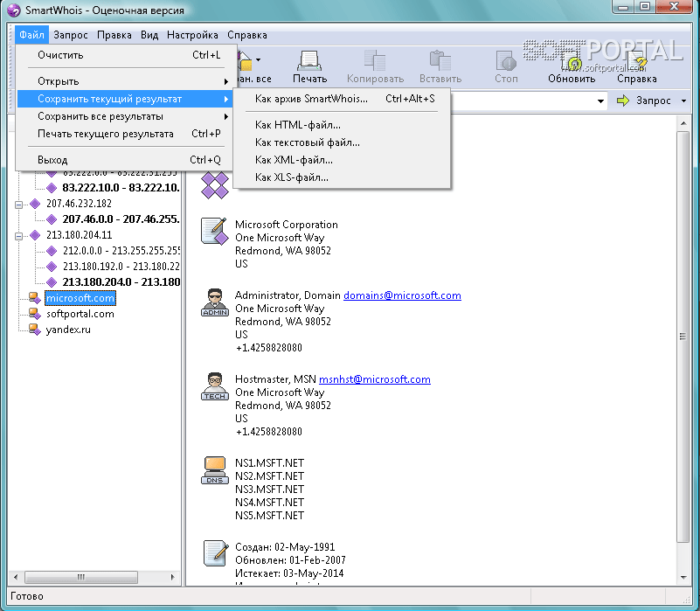Click the ADMIN contact icon
The height and width of the screenshot is (611, 700).
pyautogui.click(x=215, y=302)
